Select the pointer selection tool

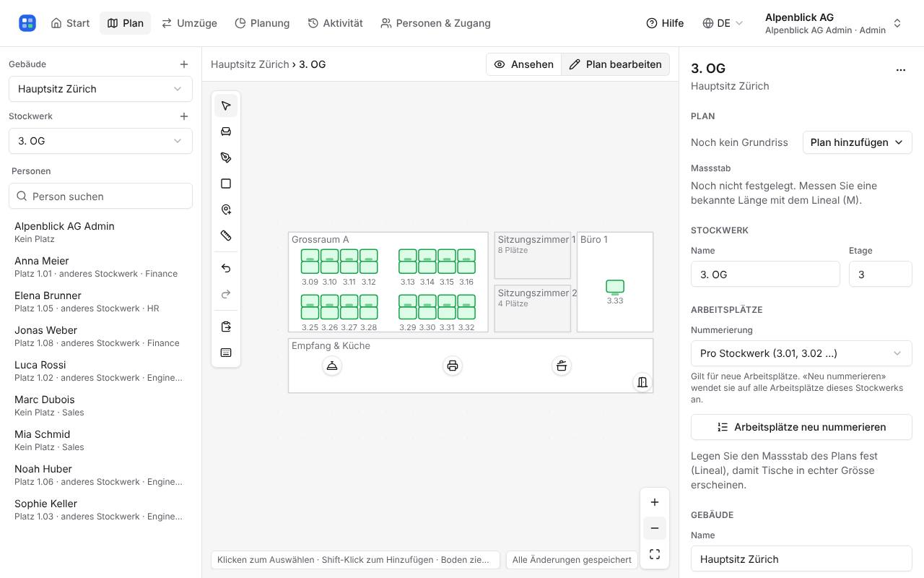(x=226, y=105)
